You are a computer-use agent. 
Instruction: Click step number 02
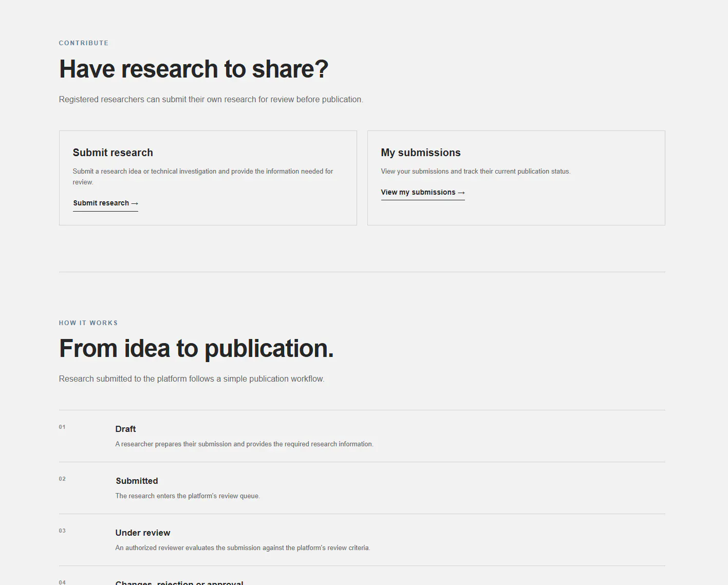62,479
